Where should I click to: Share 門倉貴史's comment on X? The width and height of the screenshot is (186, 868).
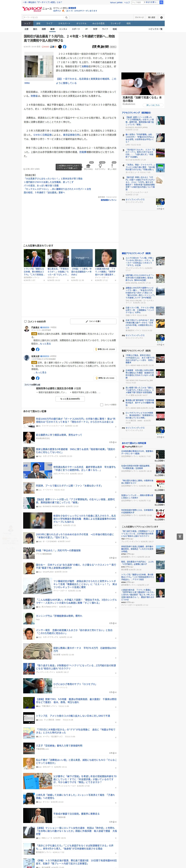33,349
